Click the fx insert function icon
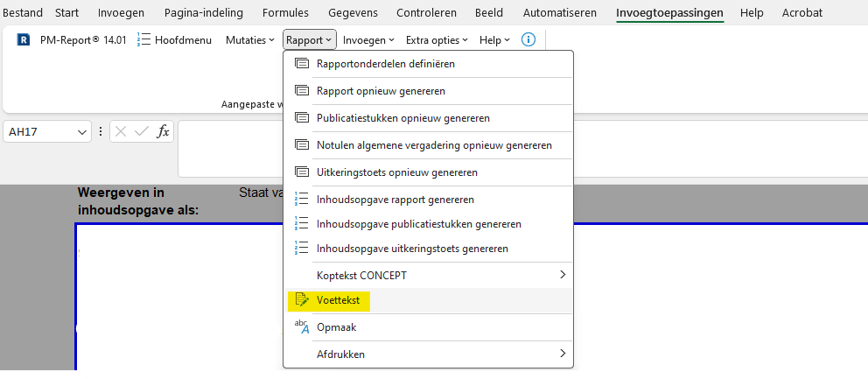The width and height of the screenshot is (868, 379). (164, 132)
